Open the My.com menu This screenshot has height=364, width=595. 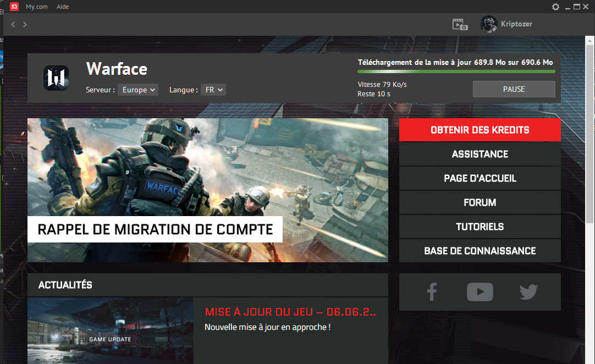pyautogui.click(x=37, y=7)
